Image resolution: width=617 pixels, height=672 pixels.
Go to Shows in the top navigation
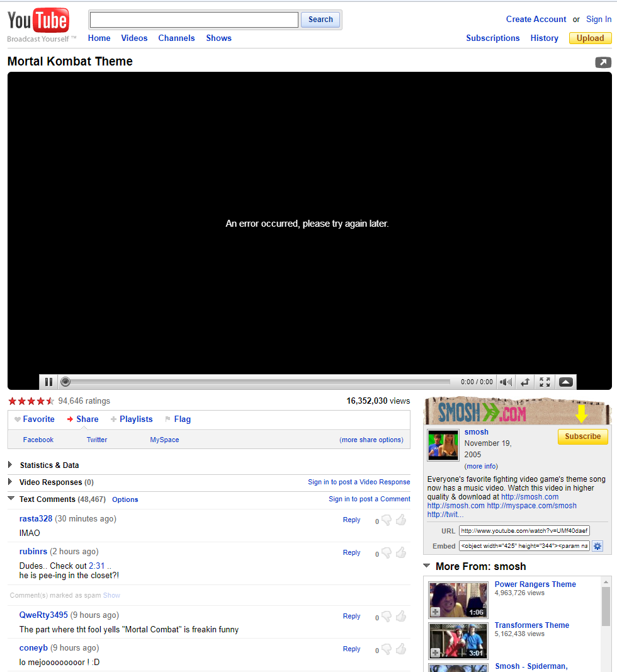(218, 38)
